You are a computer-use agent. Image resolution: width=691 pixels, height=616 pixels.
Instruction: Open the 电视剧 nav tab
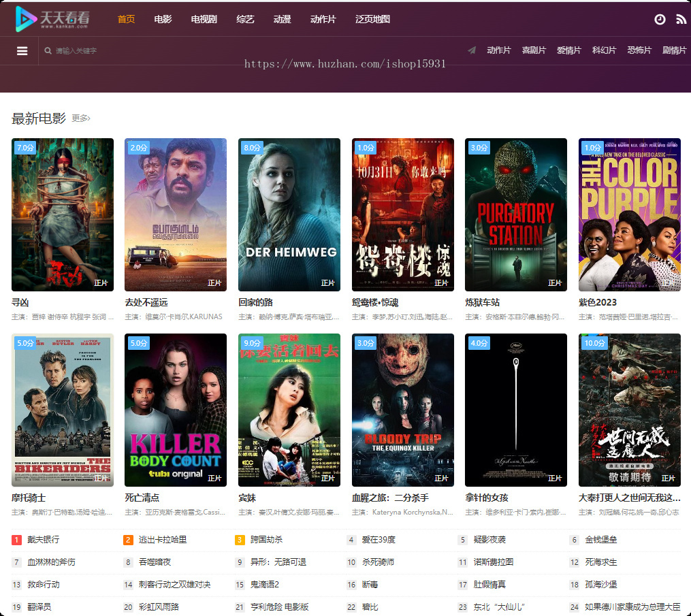pyautogui.click(x=204, y=19)
